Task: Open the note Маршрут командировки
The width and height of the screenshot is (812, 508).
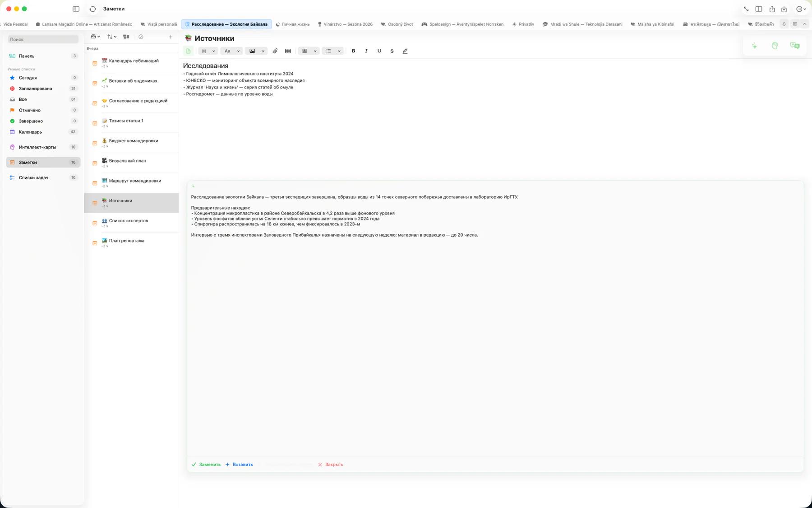Action: [132, 183]
